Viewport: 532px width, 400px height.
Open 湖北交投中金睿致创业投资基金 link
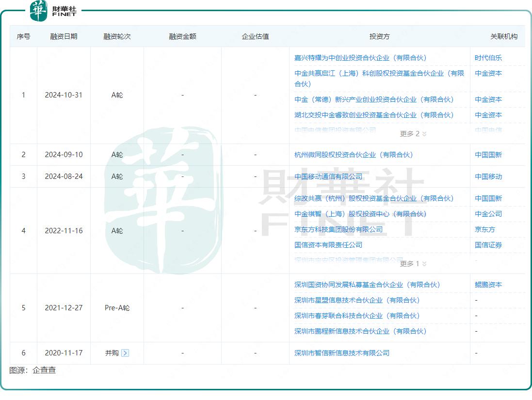tap(374, 115)
